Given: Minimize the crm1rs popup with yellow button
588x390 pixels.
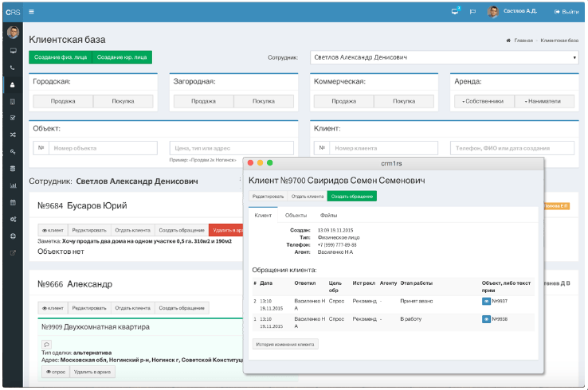Looking at the screenshot, I should [x=260, y=163].
